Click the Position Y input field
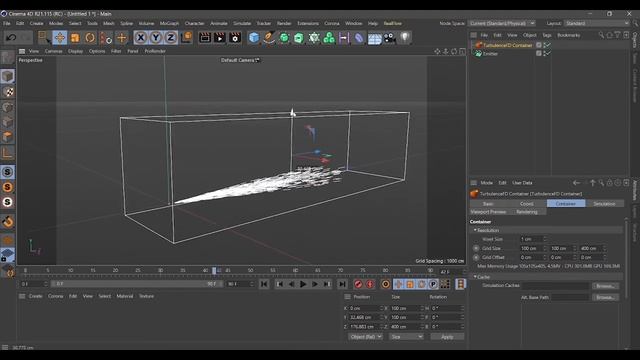This screenshot has height=360, width=640. (364, 317)
